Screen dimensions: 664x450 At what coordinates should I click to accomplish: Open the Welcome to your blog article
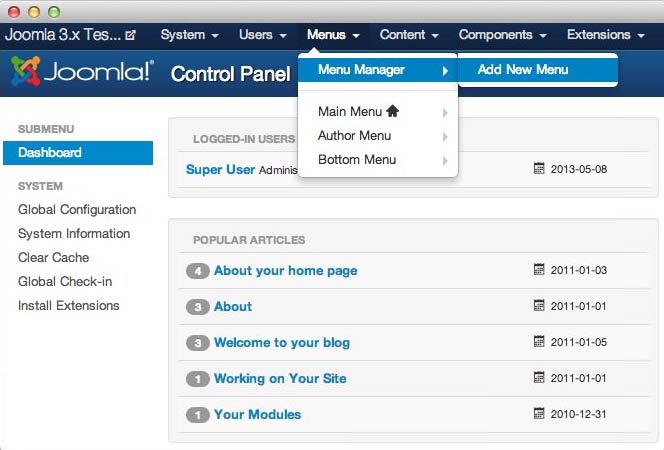click(282, 342)
